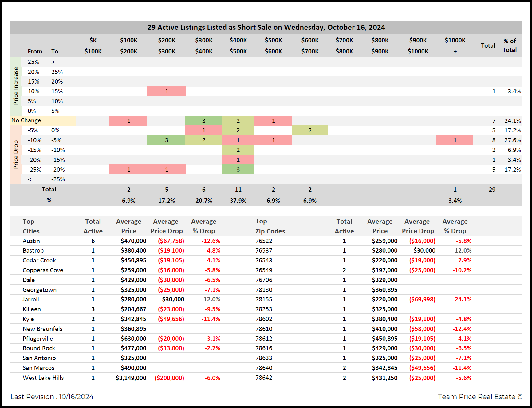The height and width of the screenshot is (408, 532).
Task: Select the green No Change cell showing 3
Action: pos(203,121)
